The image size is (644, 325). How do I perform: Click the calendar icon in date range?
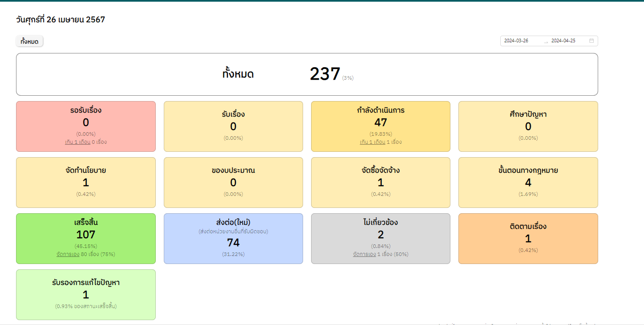point(591,41)
